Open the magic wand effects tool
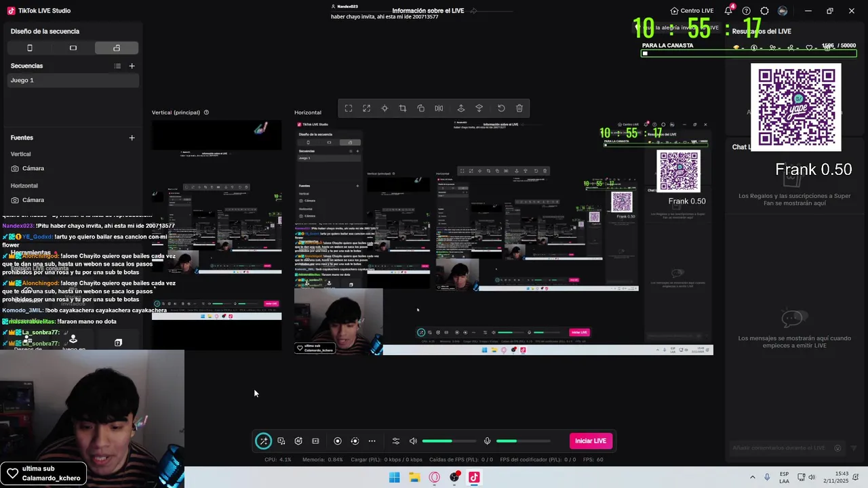This screenshot has width=868, height=488. [x=263, y=441]
